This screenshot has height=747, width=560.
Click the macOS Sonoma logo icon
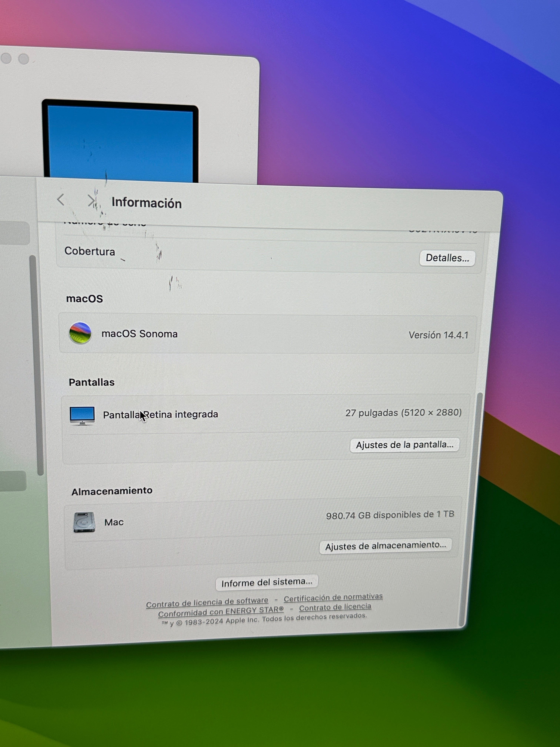pyautogui.click(x=80, y=333)
